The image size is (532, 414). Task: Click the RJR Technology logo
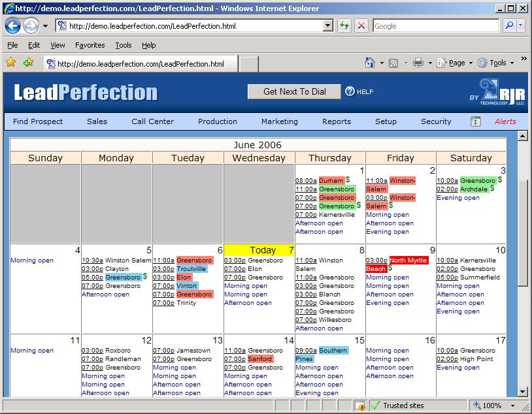497,92
